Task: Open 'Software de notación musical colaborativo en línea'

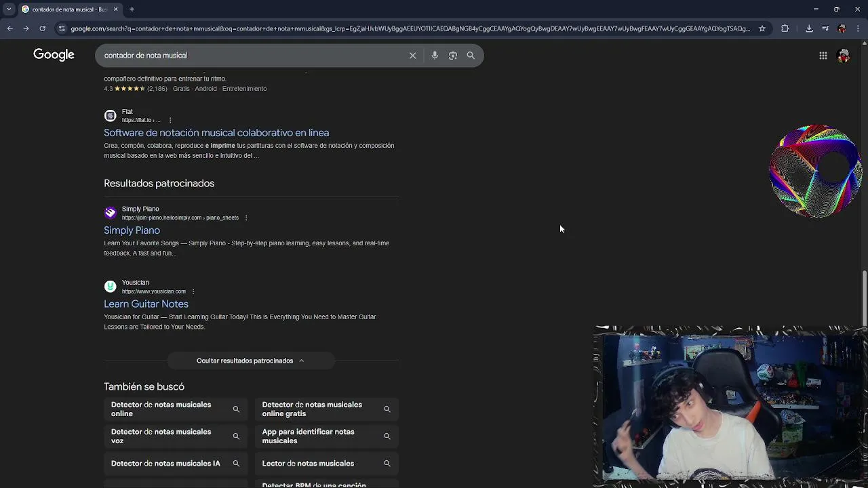Action: pos(216,133)
